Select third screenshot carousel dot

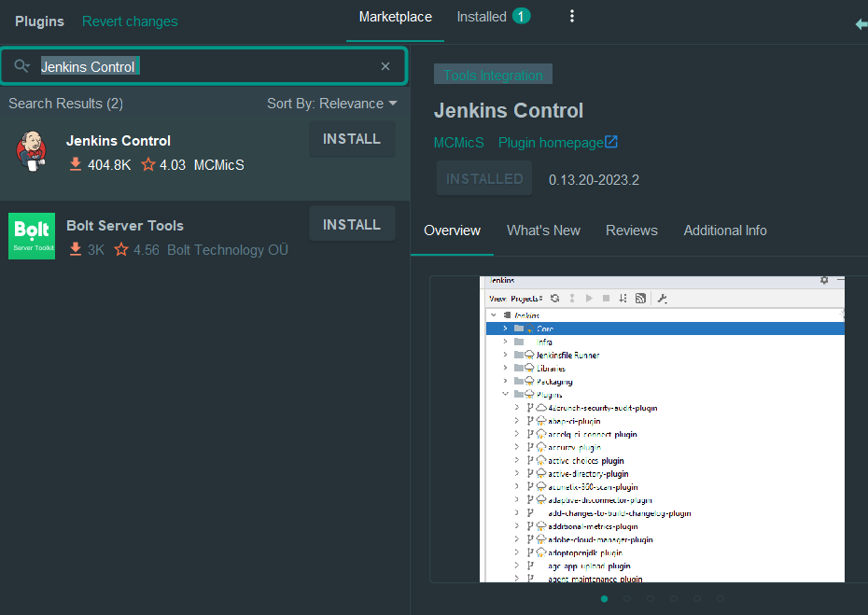coord(651,598)
